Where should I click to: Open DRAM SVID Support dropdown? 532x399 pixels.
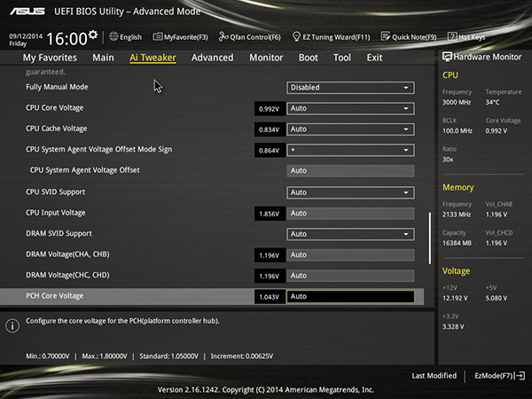point(350,234)
